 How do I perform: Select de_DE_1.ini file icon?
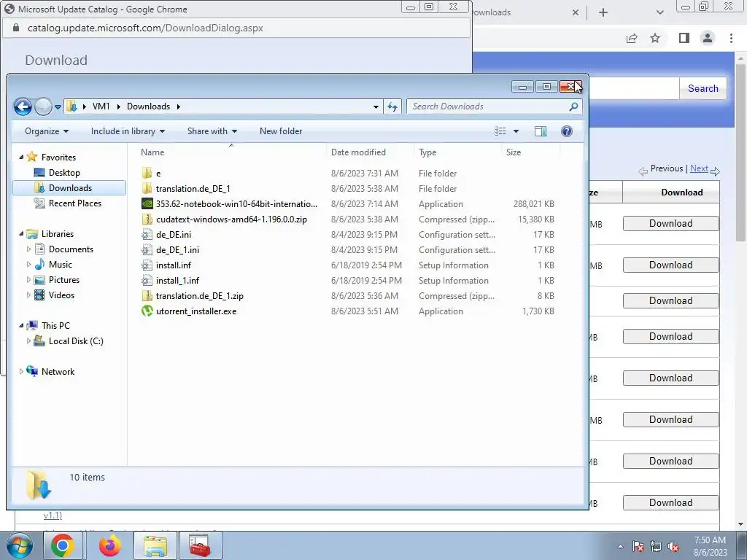(147, 250)
